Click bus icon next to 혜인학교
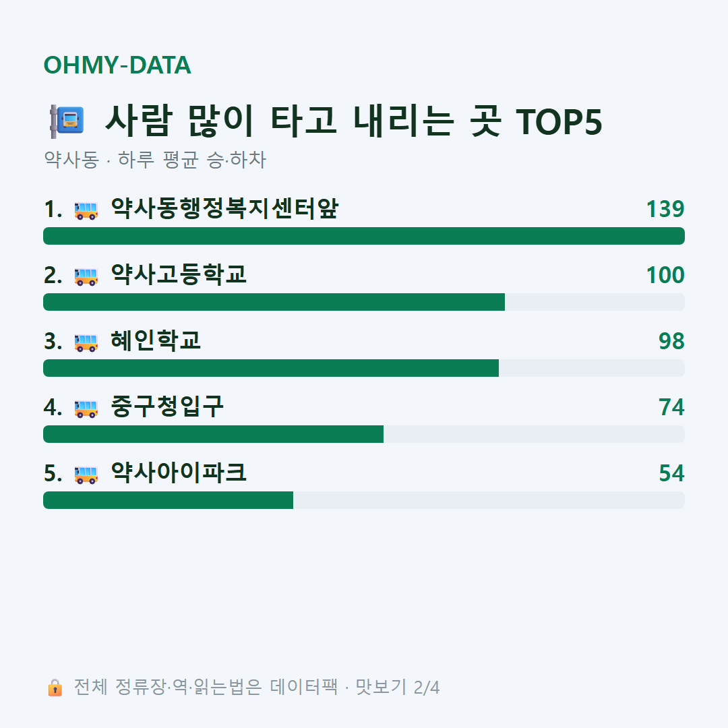This screenshot has width=728, height=728. coord(86,342)
